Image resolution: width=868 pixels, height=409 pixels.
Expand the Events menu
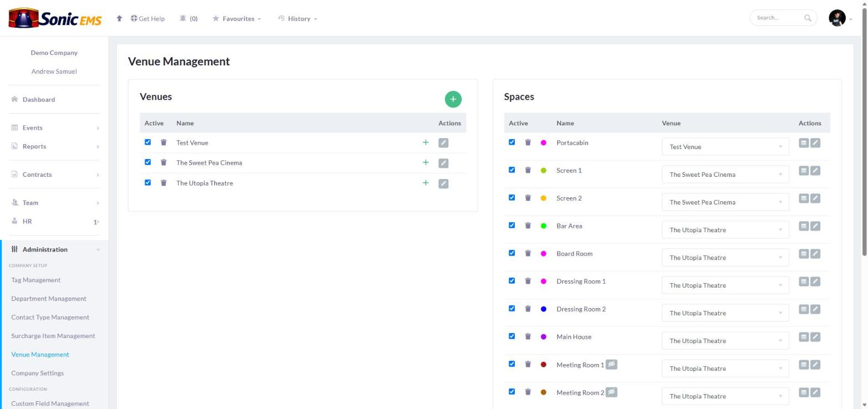point(54,127)
